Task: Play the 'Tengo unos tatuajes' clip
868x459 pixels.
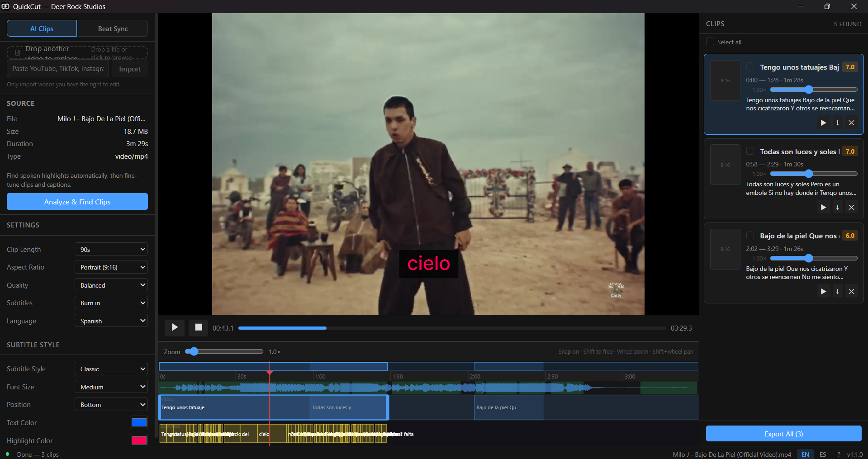Action: tap(823, 123)
